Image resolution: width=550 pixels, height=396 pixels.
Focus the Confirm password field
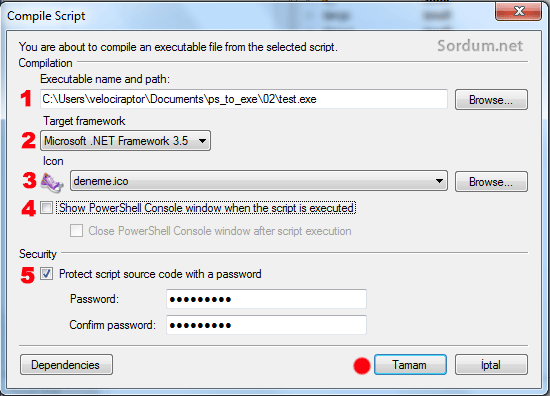coord(266,325)
